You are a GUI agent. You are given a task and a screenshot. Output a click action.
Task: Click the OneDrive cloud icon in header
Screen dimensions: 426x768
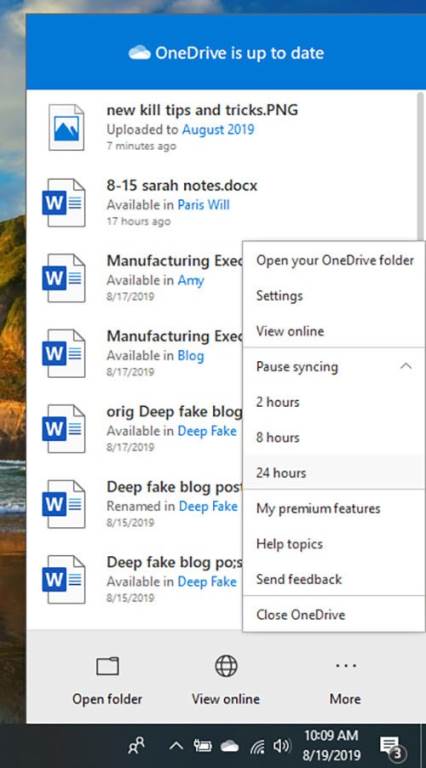(140, 53)
